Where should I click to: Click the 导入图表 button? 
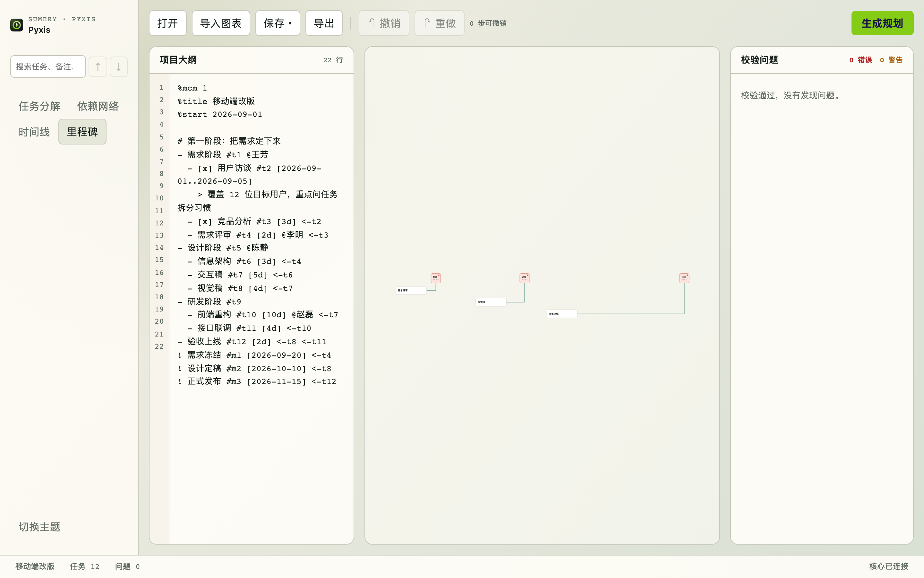click(221, 23)
